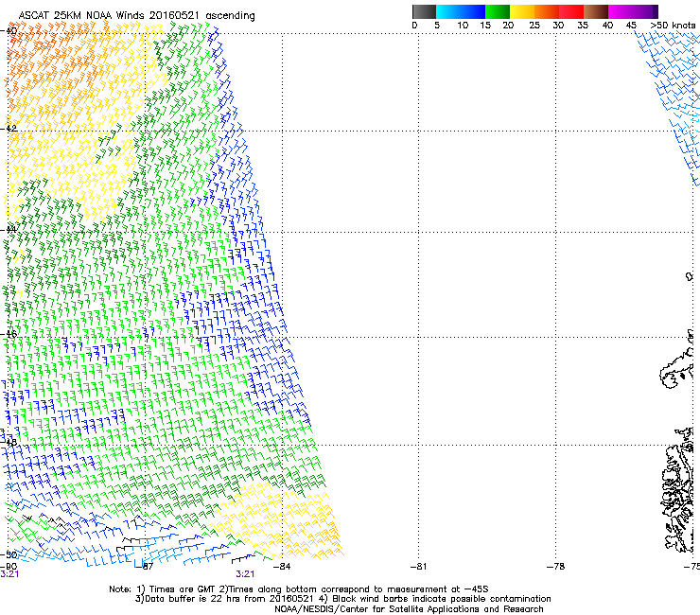Click the magenta 40-45 knots legend segment
This screenshot has width=700, height=615.
(x=621, y=11)
